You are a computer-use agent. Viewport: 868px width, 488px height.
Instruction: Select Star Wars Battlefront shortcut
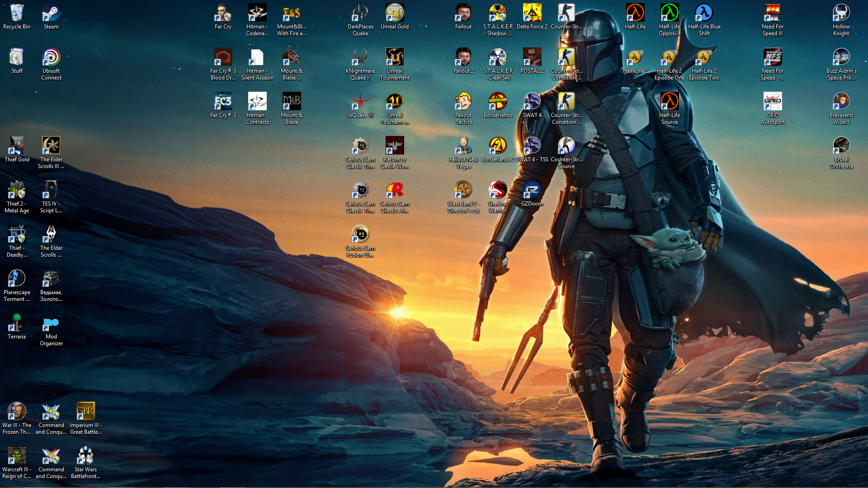click(85, 456)
